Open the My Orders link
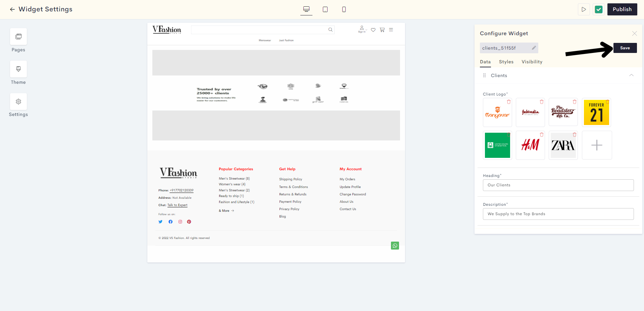644x311 pixels. pos(347,179)
